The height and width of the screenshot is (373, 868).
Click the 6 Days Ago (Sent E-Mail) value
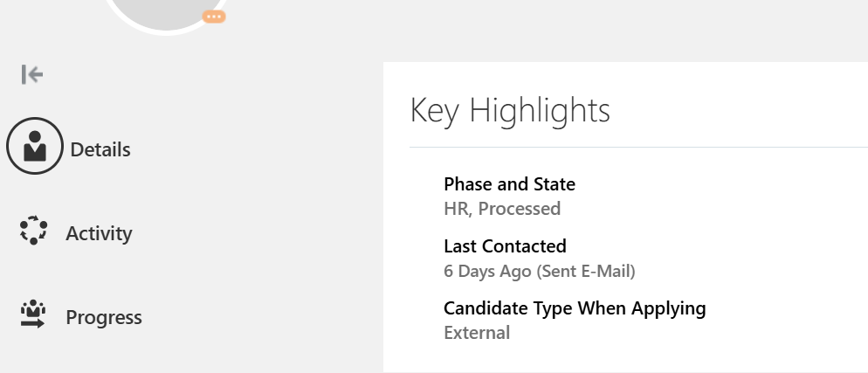tap(539, 271)
